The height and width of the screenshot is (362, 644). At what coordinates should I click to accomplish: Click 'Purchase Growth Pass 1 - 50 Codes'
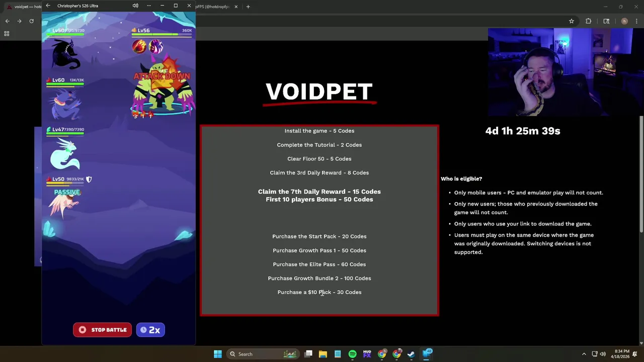(319, 250)
